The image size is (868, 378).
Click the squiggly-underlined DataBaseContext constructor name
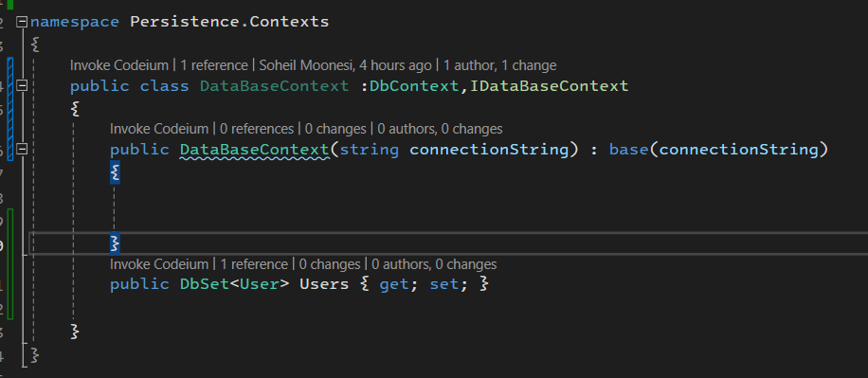tap(254, 150)
